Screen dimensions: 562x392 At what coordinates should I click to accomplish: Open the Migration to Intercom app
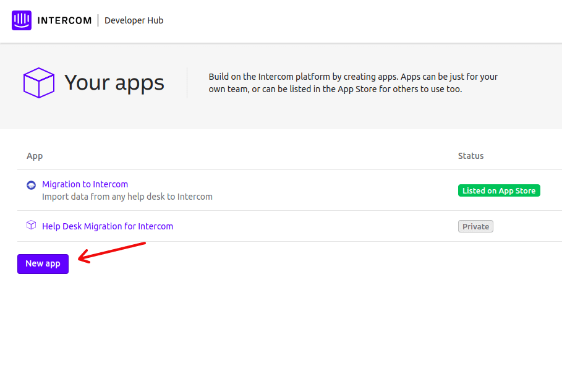coord(85,184)
